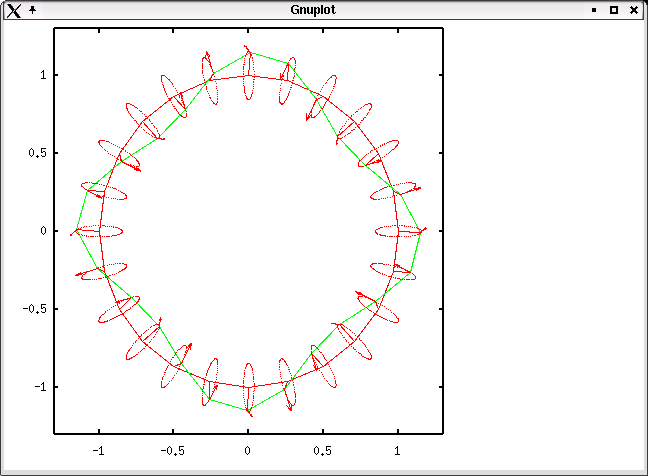
Task: Minimize the Gnuplot window
Action: tap(594, 10)
